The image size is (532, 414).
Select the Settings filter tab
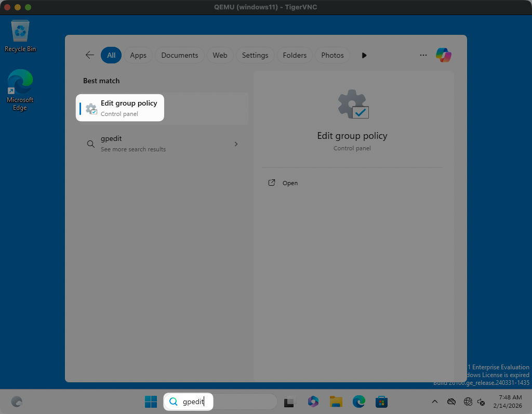[x=255, y=55]
